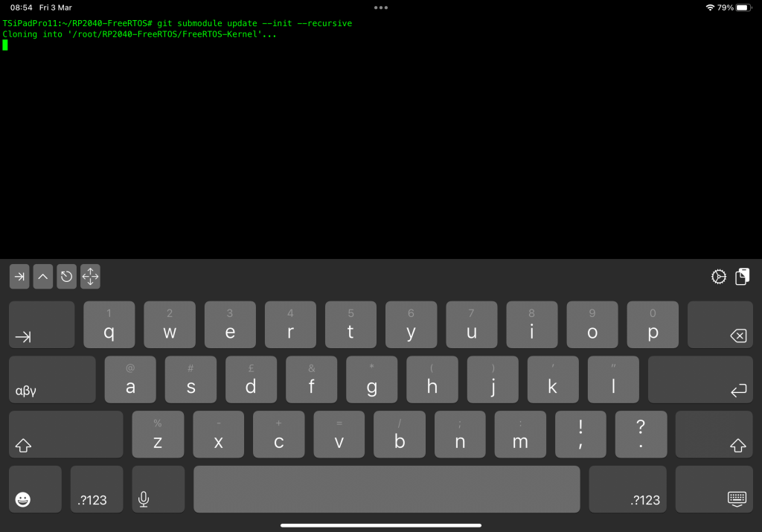
Task: Tap the right .?123 symbols key
Action: 627,490
